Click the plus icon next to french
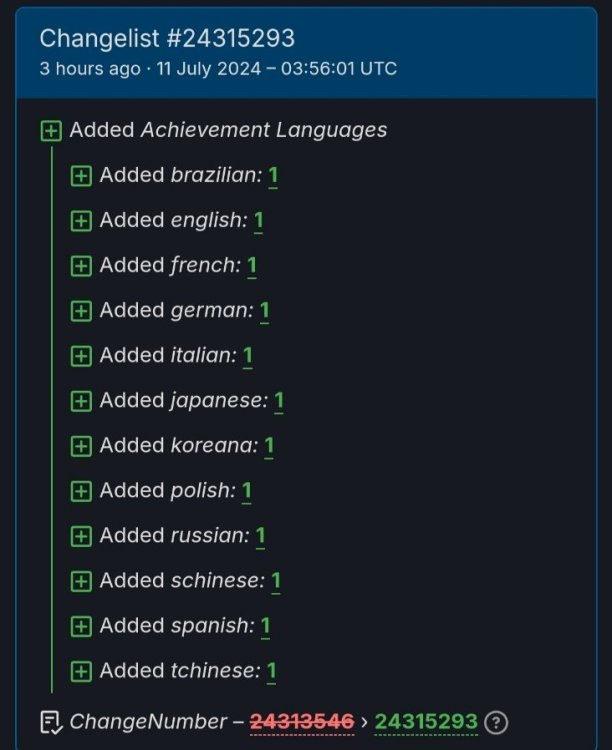 click(81, 266)
